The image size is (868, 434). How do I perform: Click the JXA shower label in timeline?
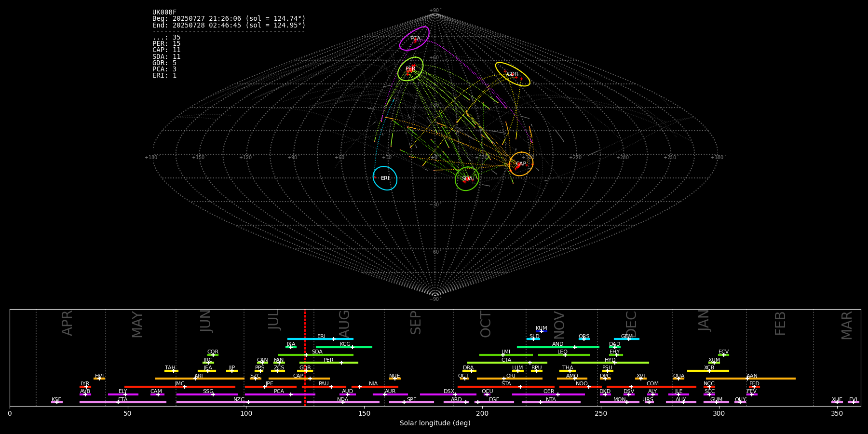tap(291, 344)
